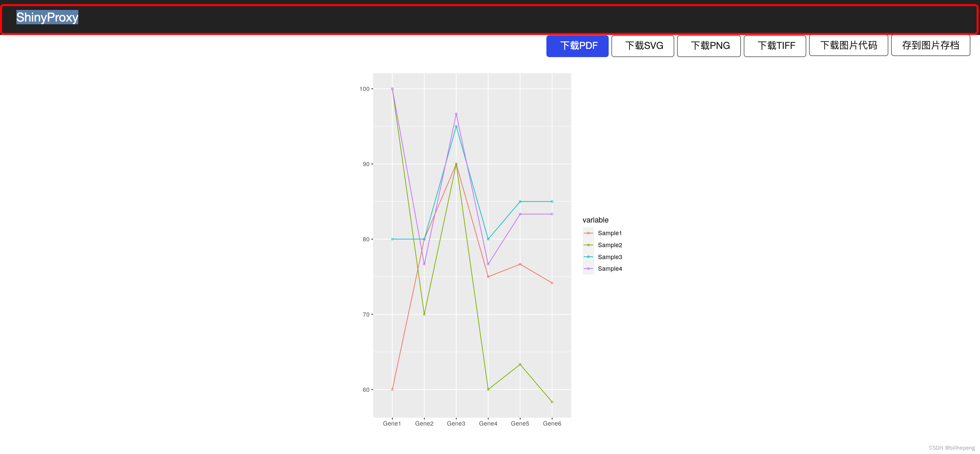The width and height of the screenshot is (980, 454).
Task: Click the 60 tick on the y-axis
Action: pyautogui.click(x=366, y=389)
